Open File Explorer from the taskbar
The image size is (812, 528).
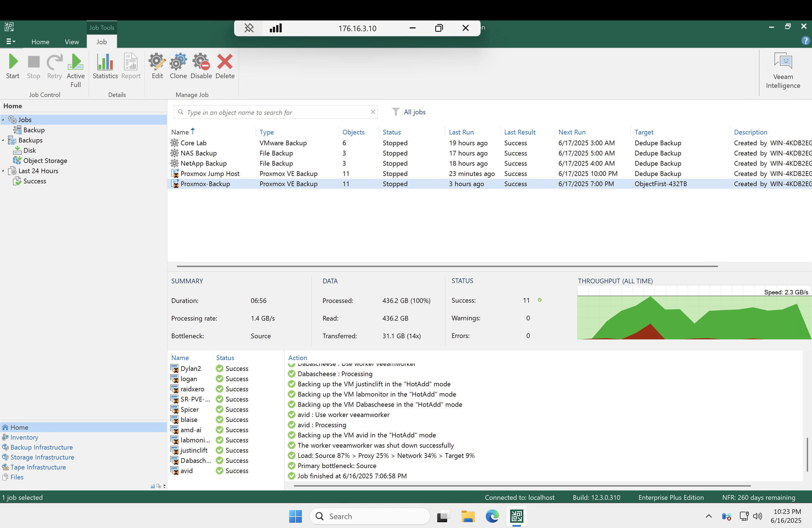[468, 516]
